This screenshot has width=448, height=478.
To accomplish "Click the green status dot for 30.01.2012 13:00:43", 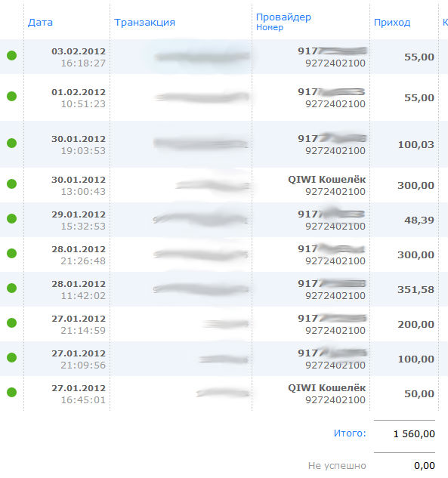I will coord(11,183).
